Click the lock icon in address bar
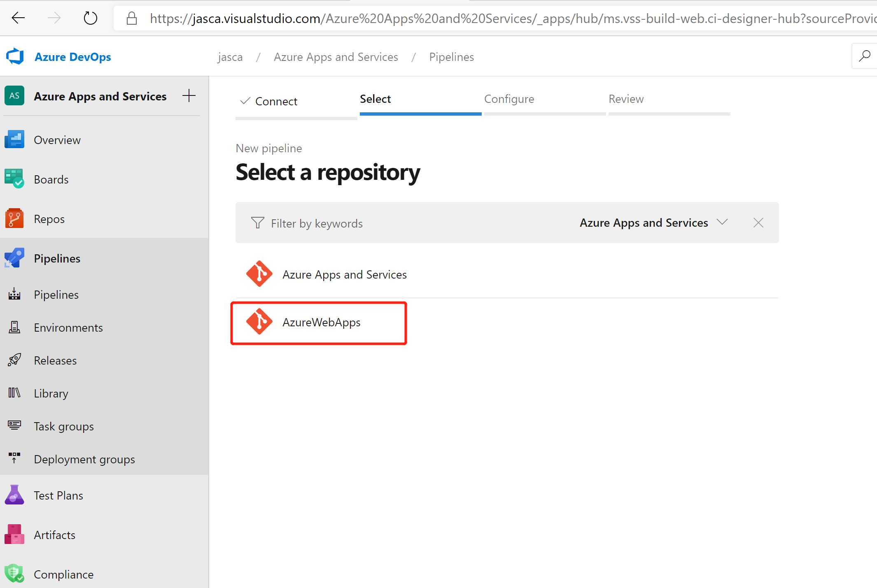This screenshot has height=588, width=877. [x=132, y=18]
